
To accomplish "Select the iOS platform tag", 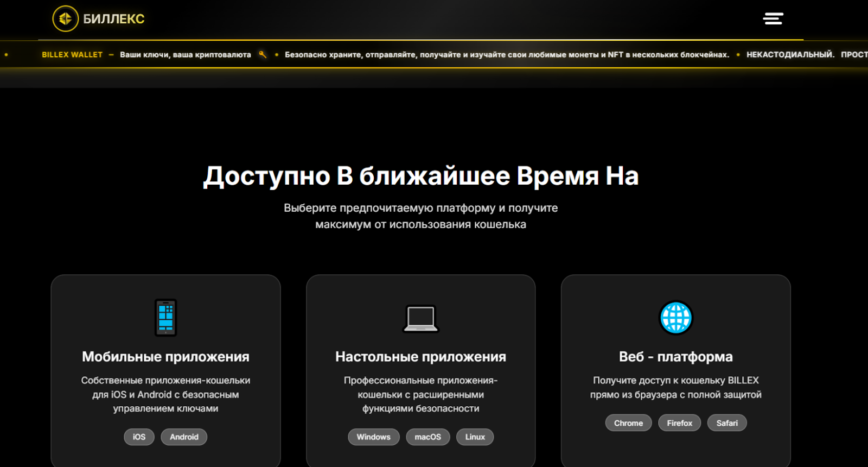I will coord(139,437).
